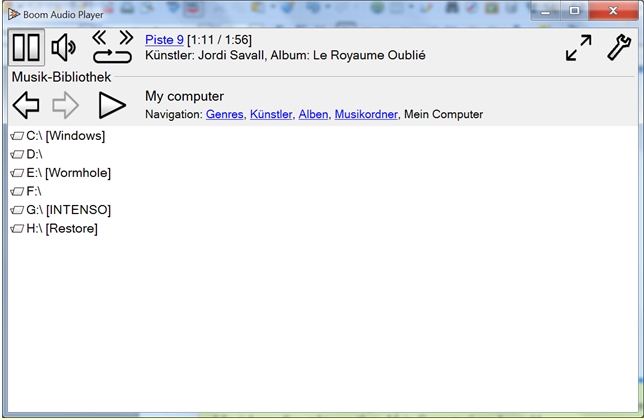Open the H:\ [Restore] drive
This screenshot has width=644, height=419.
(x=62, y=229)
